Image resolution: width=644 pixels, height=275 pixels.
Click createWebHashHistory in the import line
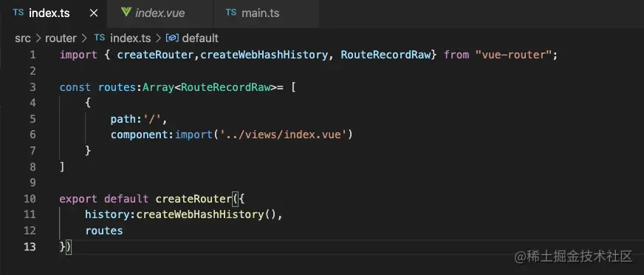click(264, 55)
